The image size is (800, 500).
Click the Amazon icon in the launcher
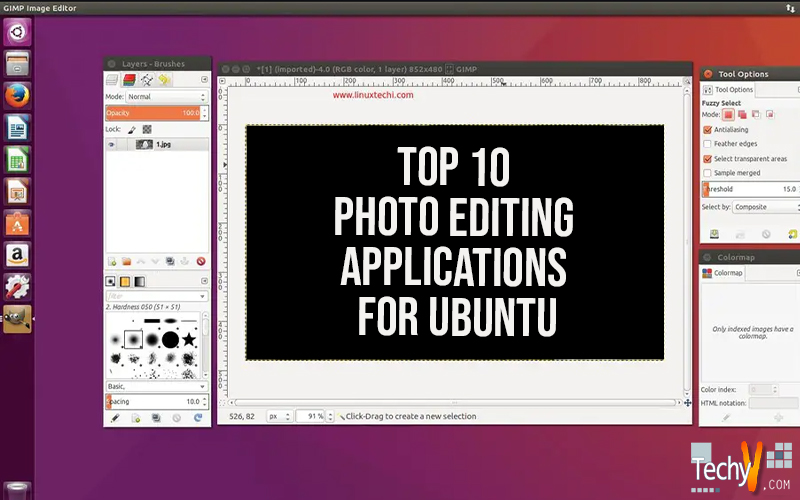click(x=18, y=255)
